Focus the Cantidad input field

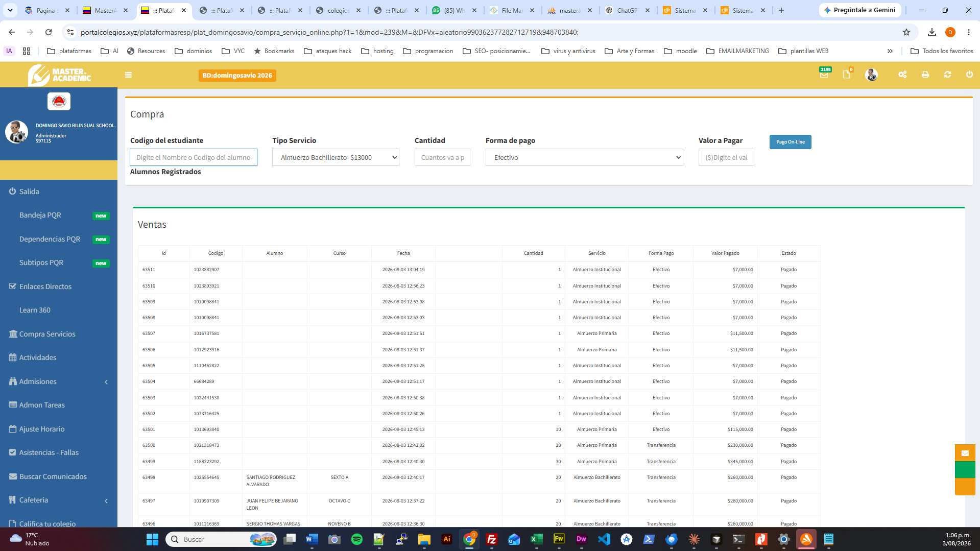coord(442,157)
